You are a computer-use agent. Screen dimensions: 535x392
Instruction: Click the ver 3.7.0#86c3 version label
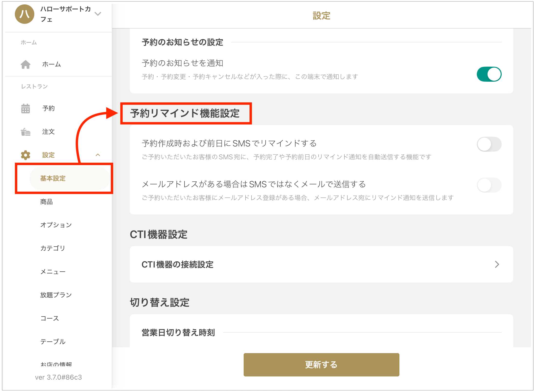(58, 377)
